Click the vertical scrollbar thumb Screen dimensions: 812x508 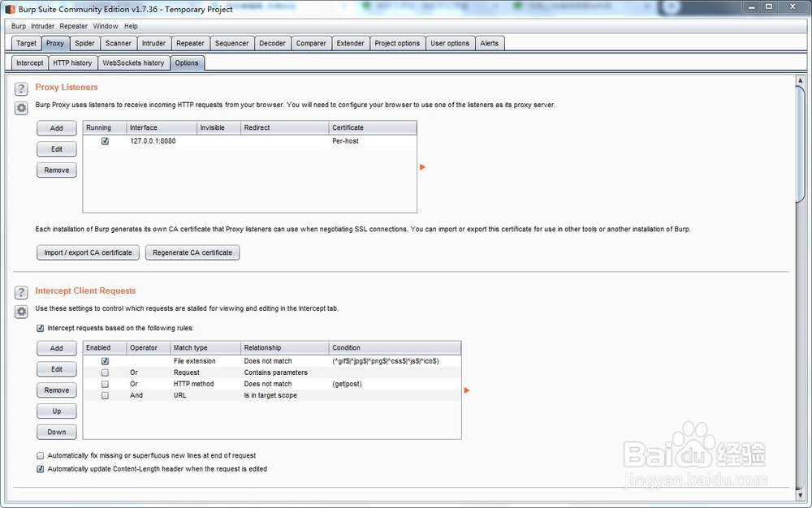coord(800,144)
